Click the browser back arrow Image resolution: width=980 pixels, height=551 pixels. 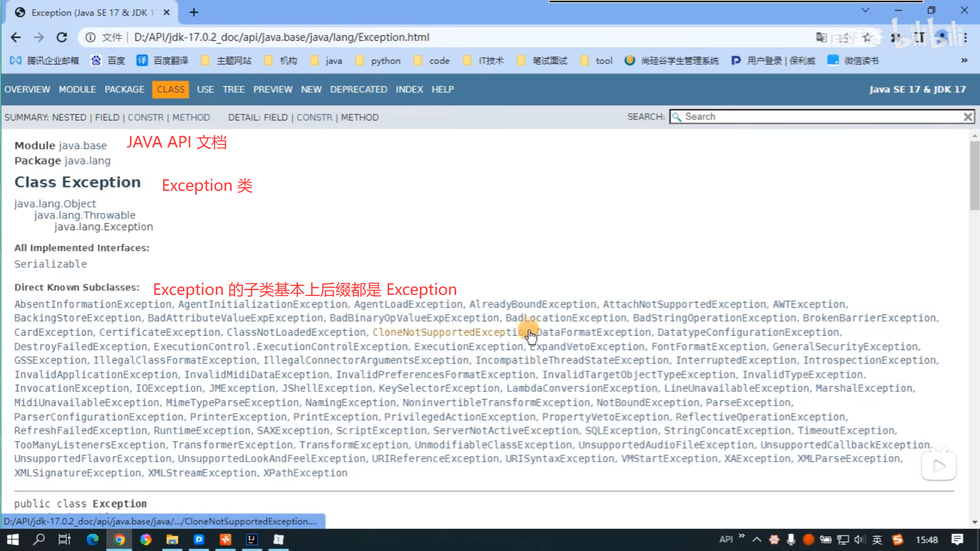(x=16, y=37)
